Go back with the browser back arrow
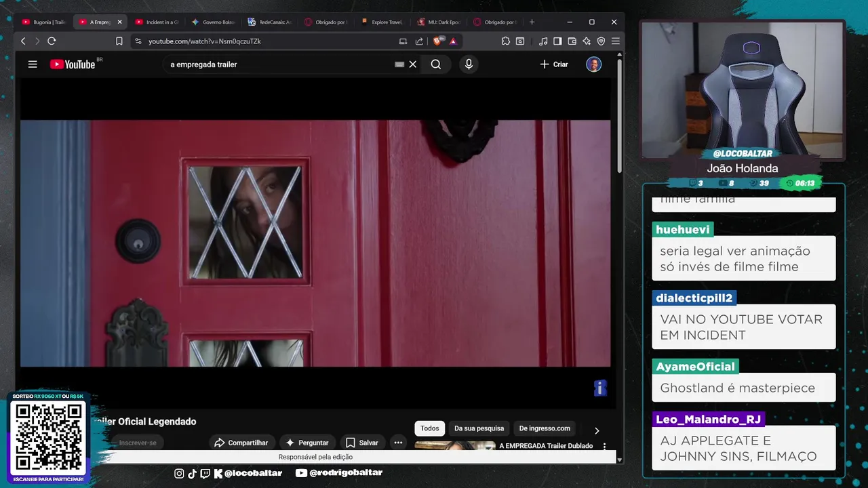Image resolution: width=868 pixels, height=488 pixels. coord(23,41)
